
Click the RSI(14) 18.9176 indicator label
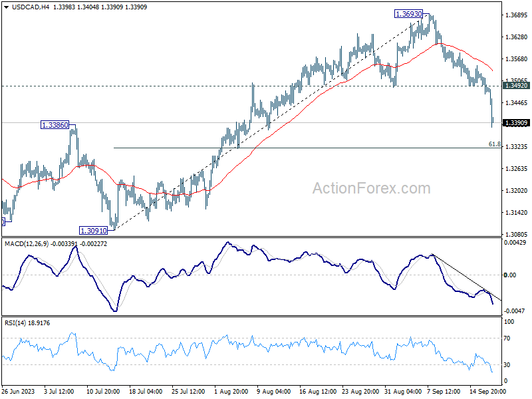coord(27,323)
